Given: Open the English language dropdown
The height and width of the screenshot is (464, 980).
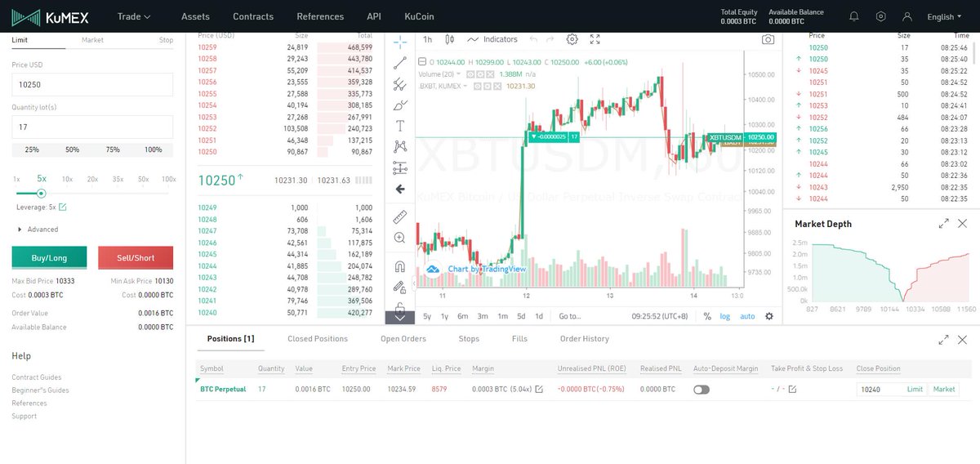Looking at the screenshot, I should click(x=946, y=16).
